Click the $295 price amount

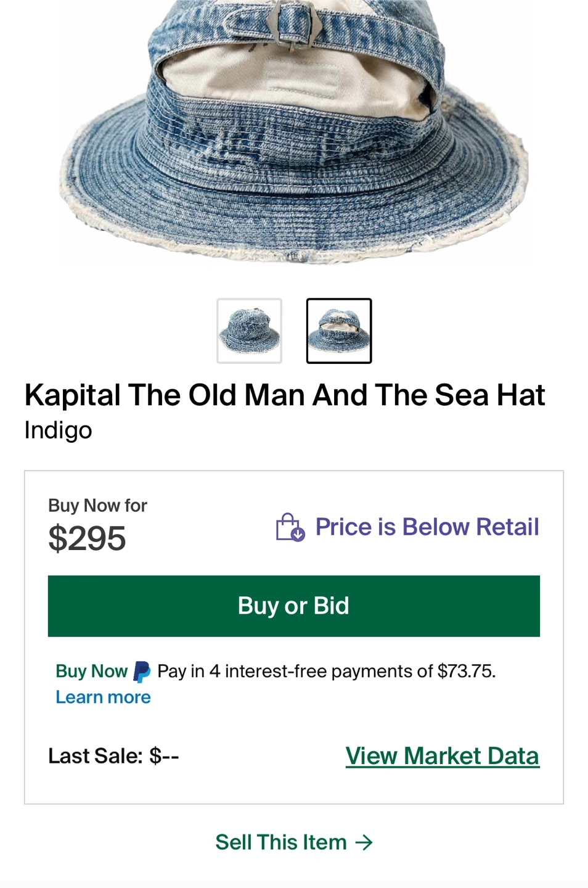87,538
